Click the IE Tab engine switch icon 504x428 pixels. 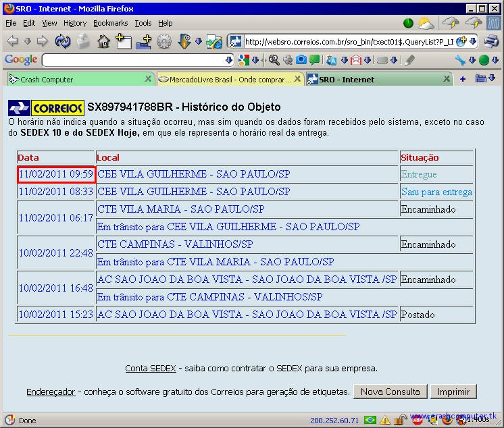click(214, 42)
